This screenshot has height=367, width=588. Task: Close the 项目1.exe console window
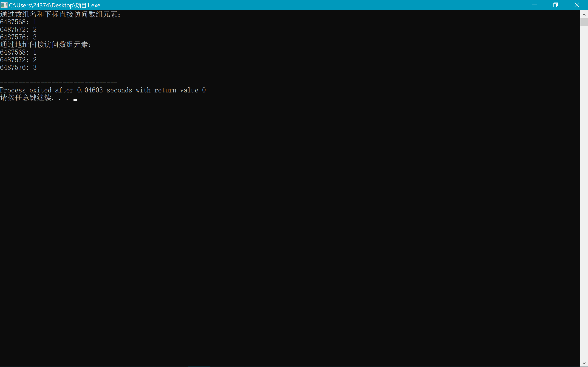point(577,5)
